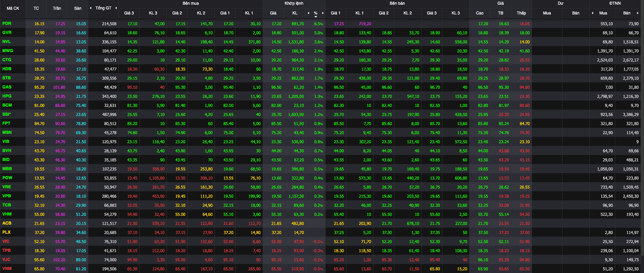Open the CTG stock symbol
Image resolution: width=644 pixels, height=273 pixels.
tap(7, 60)
